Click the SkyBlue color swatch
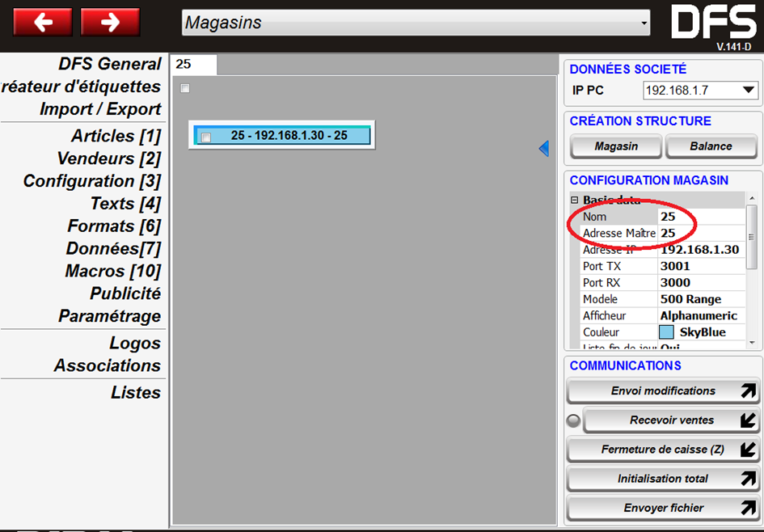This screenshot has width=764, height=532. coord(666,332)
